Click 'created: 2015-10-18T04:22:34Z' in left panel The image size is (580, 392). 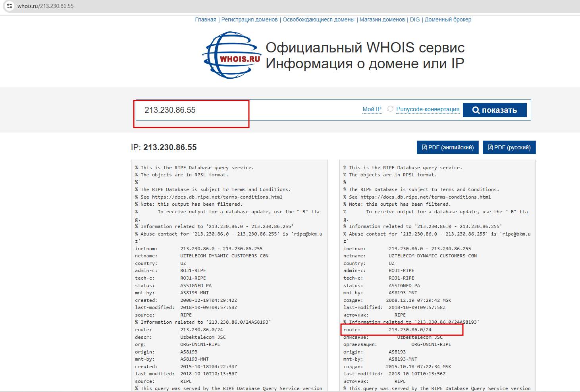[x=186, y=367]
